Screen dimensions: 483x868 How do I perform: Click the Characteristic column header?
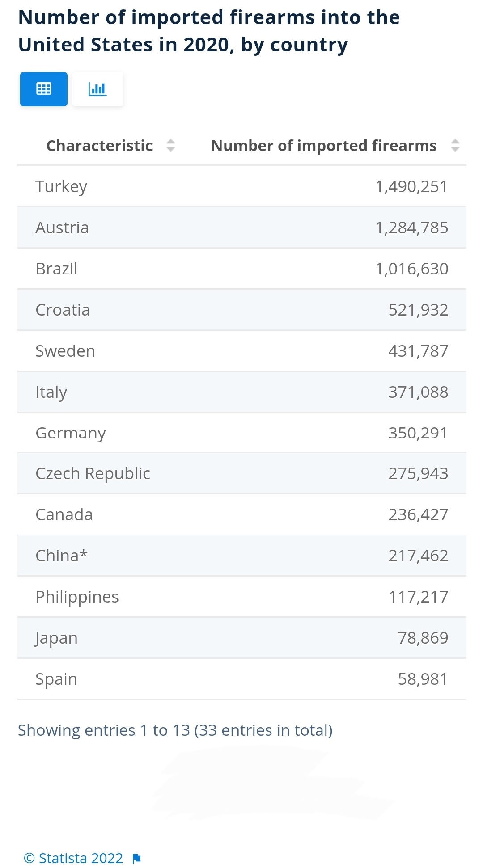[x=99, y=146]
